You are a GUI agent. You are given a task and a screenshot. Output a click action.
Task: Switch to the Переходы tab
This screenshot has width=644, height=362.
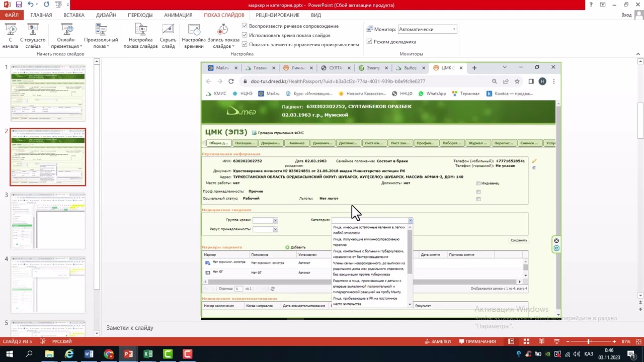[140, 15]
